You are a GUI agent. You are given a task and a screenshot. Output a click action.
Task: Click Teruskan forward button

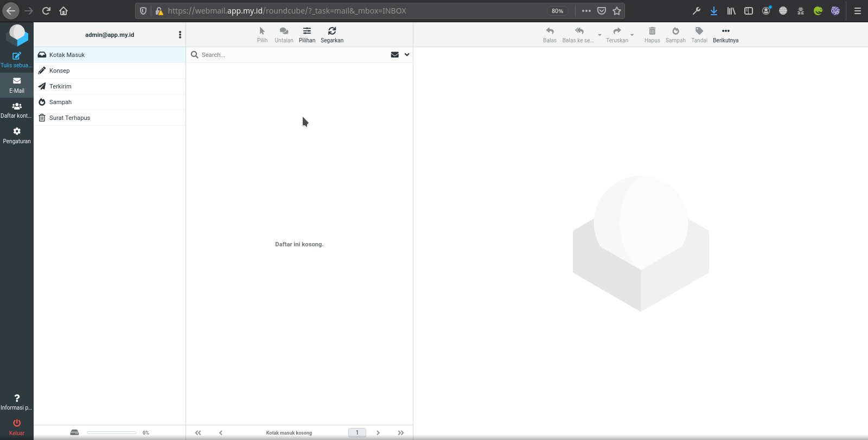617,35
